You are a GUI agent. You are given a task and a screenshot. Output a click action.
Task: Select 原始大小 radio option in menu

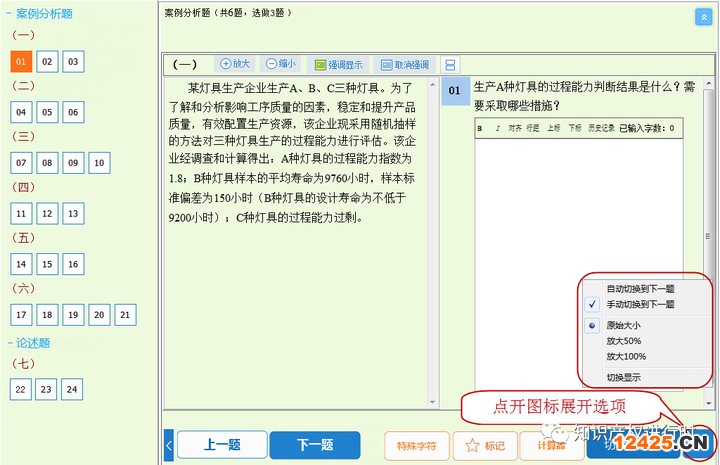[x=623, y=326]
